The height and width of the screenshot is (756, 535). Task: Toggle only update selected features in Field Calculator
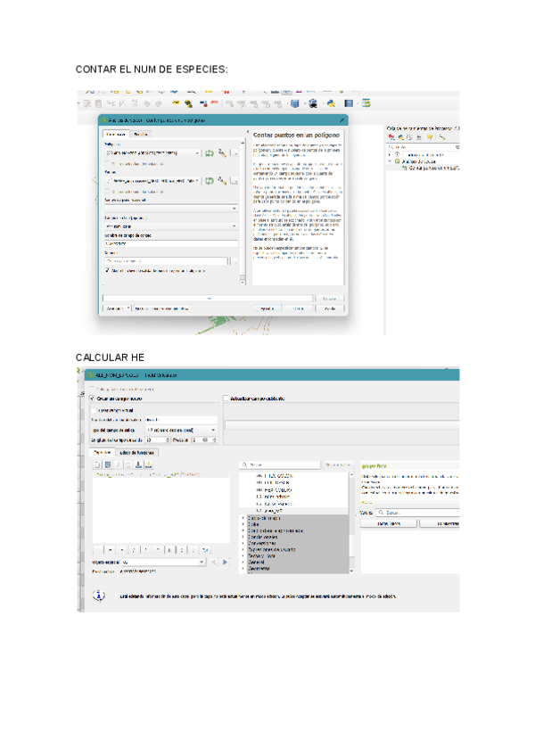point(93,389)
